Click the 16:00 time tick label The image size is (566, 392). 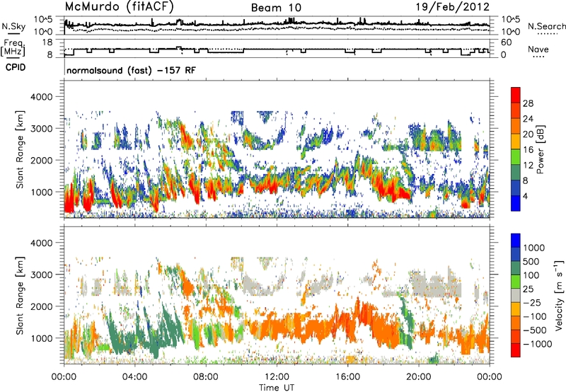347,377
